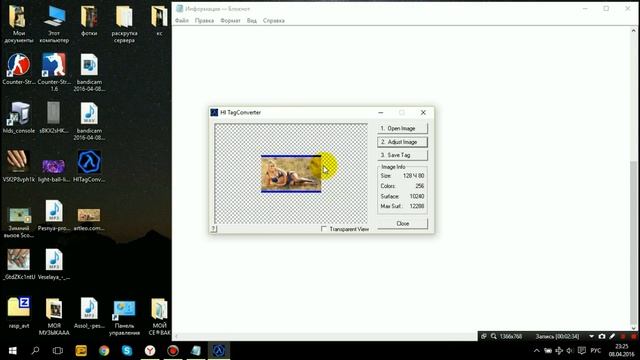Image resolution: width=640 pixels, height=360 pixels.
Task: Click the 1. Open Image button
Action: pos(402,128)
